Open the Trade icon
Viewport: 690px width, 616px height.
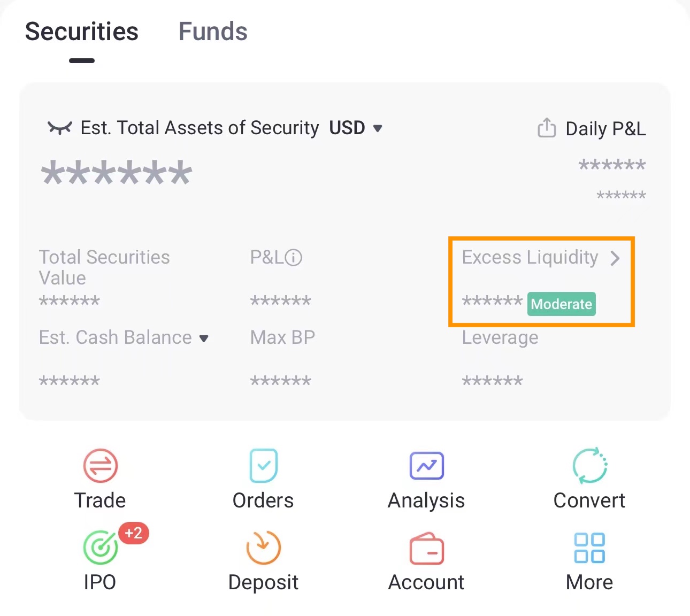[x=100, y=466]
